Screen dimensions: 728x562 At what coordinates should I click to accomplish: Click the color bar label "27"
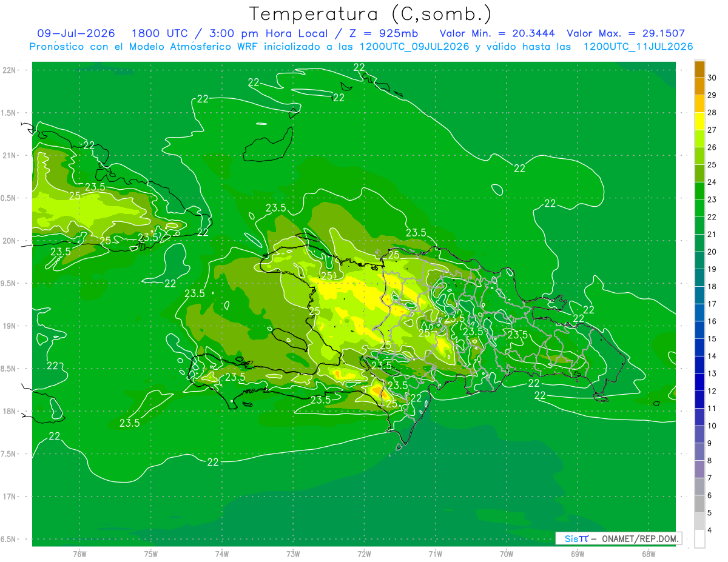[712, 130]
